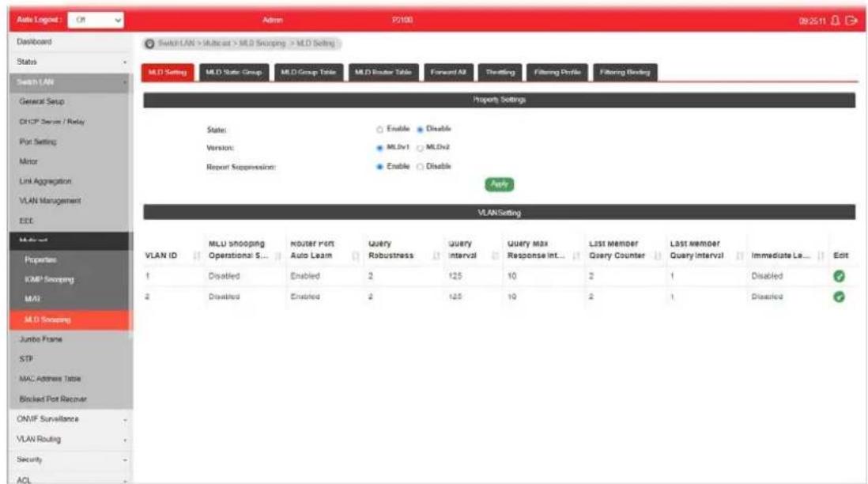Viewport: 868px width, 484px height.
Task: Sort by Query Interval column icon
Action: 496,255
